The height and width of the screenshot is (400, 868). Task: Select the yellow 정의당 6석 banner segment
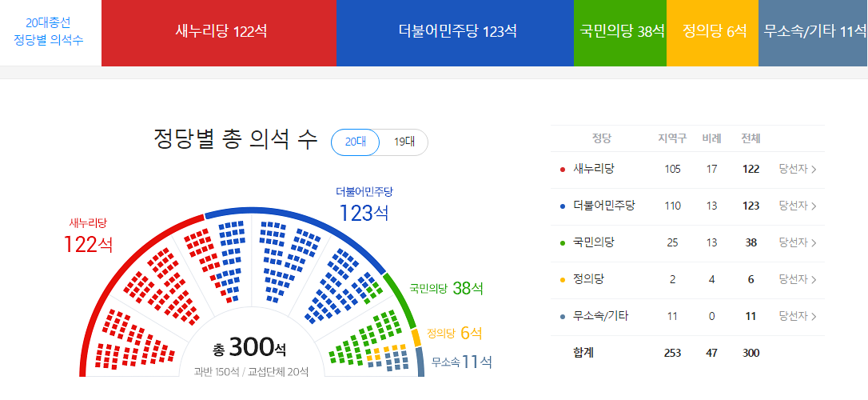tap(712, 33)
